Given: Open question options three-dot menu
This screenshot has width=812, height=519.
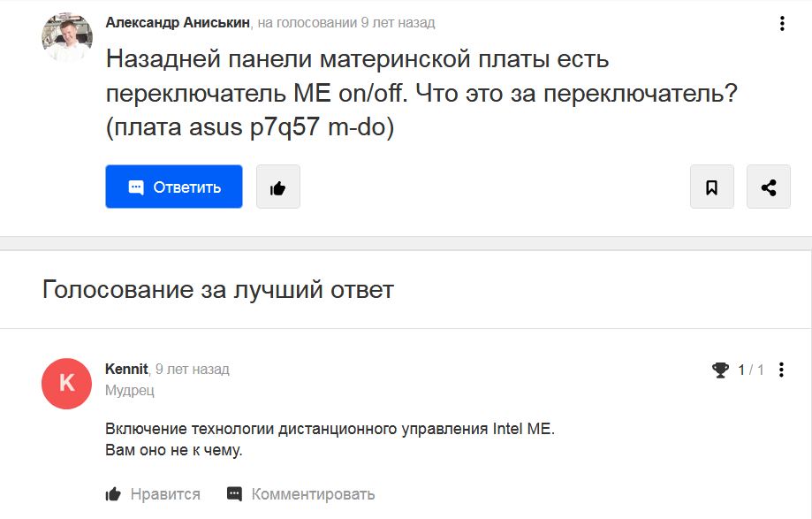Looking at the screenshot, I should (x=782, y=23).
